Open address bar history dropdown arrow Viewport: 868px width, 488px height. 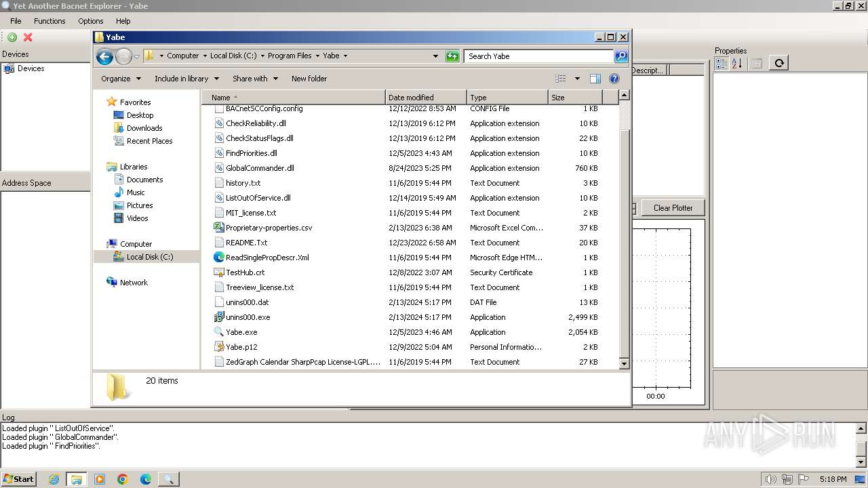435,56
